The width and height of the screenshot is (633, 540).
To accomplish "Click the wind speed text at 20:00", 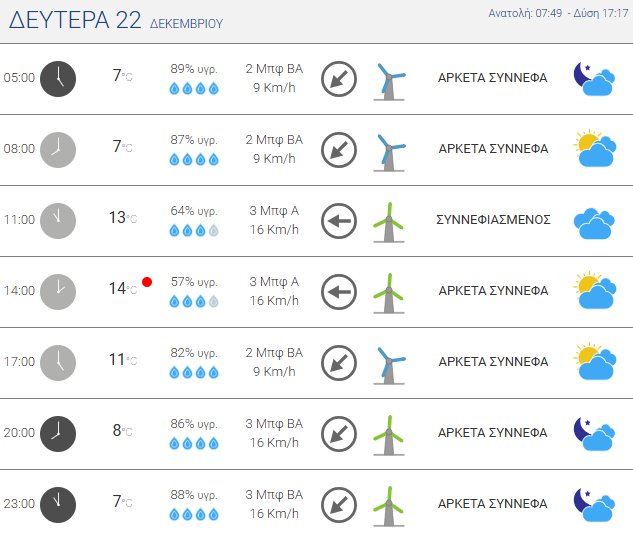I will point(274,442).
